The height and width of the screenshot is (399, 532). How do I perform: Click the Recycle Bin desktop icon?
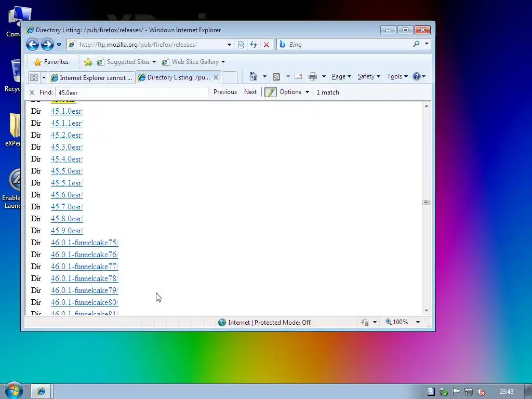12,75
